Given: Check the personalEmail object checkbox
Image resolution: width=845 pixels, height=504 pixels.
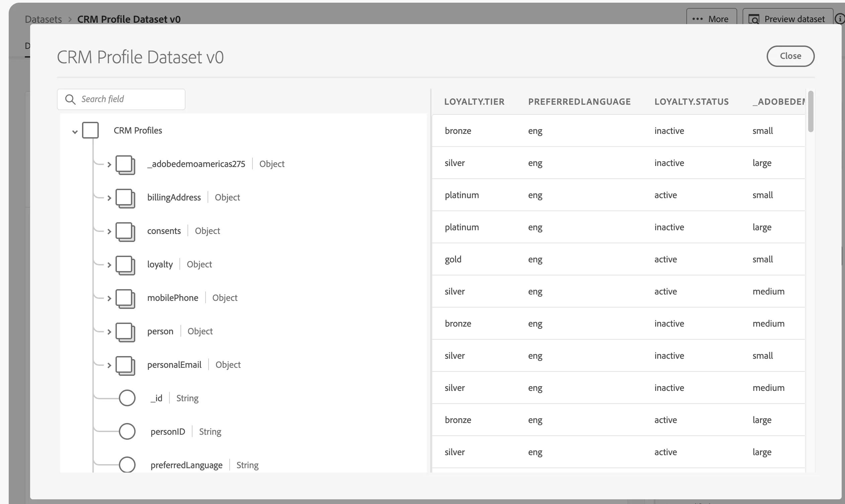Looking at the screenshot, I should (x=125, y=365).
